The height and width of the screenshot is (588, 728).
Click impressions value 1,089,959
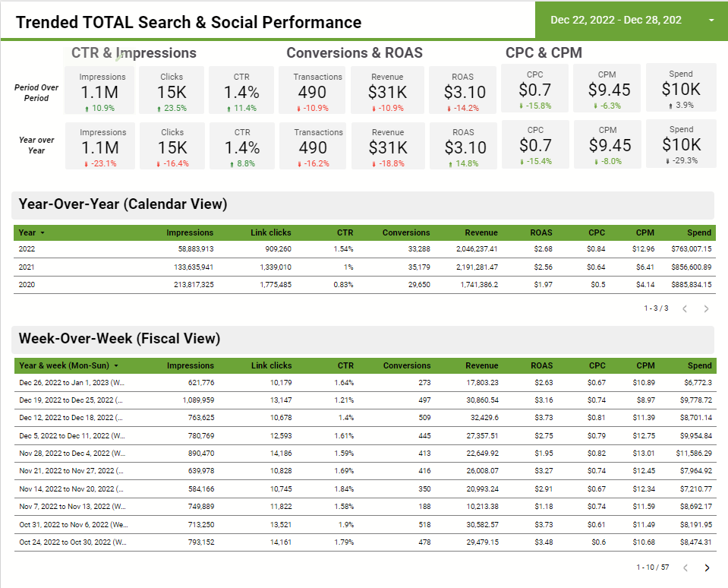[x=198, y=400]
